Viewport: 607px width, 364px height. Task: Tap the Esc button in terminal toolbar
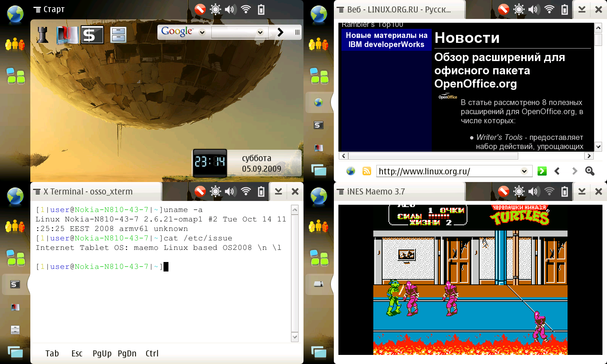tap(77, 353)
